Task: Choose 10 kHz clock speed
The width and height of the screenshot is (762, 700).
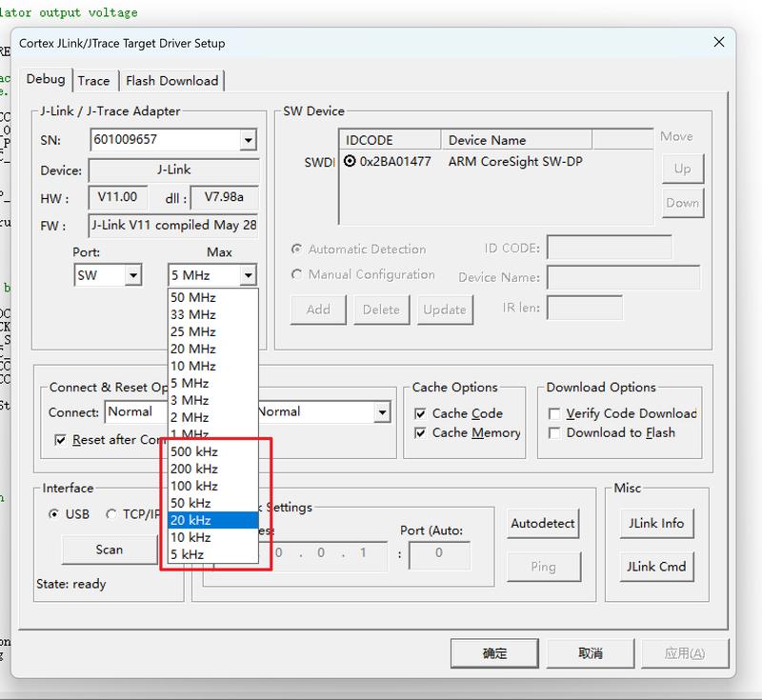Action: tap(212, 537)
